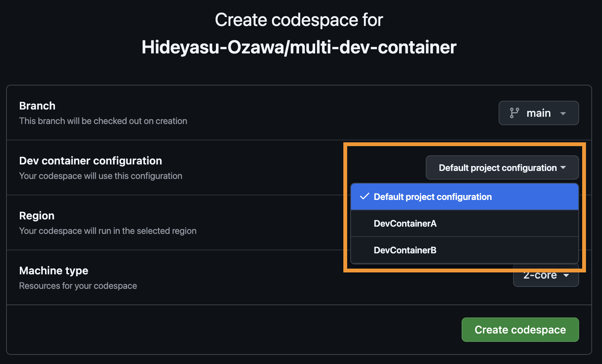Click 'This branch will be checked out on creation'
Viewport: 602px width, 364px height.
point(103,121)
